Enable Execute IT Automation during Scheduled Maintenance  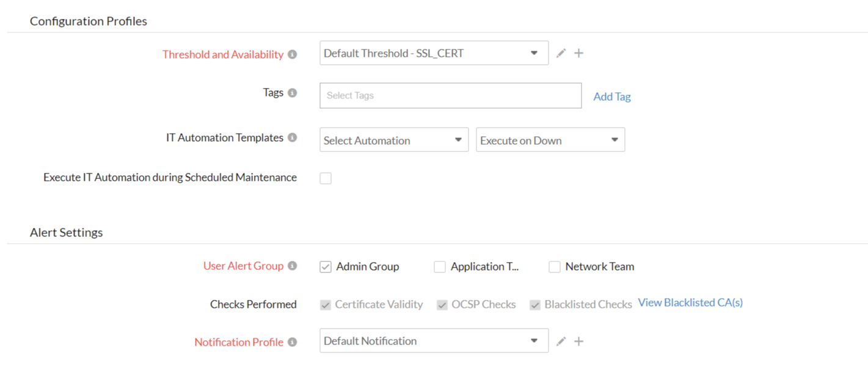(326, 178)
